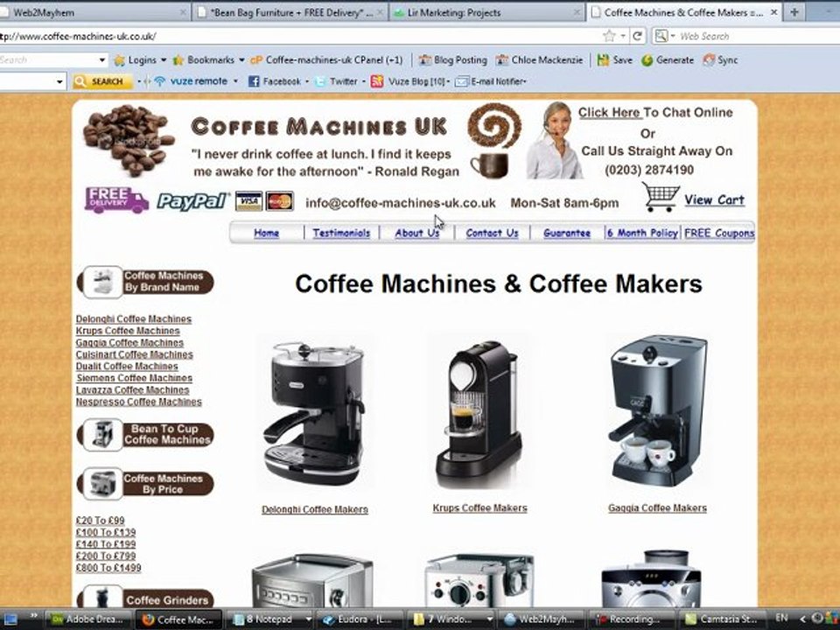The width and height of the screenshot is (840, 630).
Task: Open Contact Us navigation item
Action: coord(492,233)
